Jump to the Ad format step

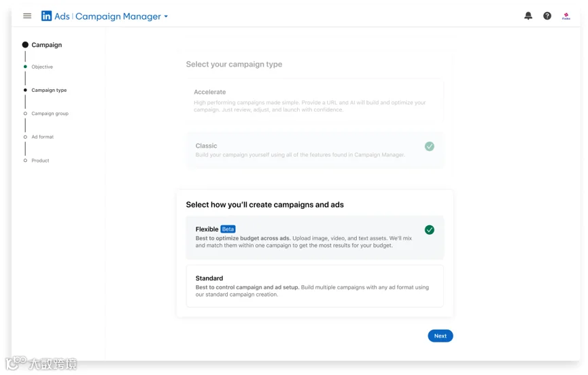pyautogui.click(x=42, y=137)
